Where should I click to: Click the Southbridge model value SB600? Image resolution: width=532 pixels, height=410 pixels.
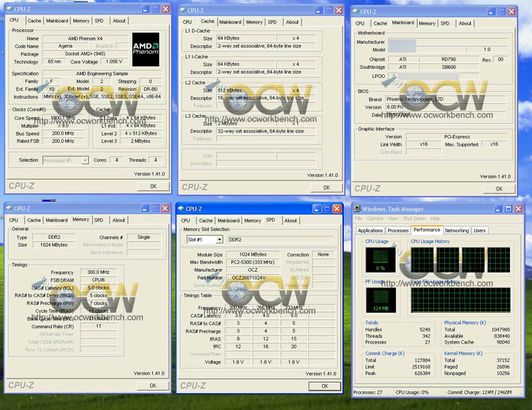click(x=448, y=67)
